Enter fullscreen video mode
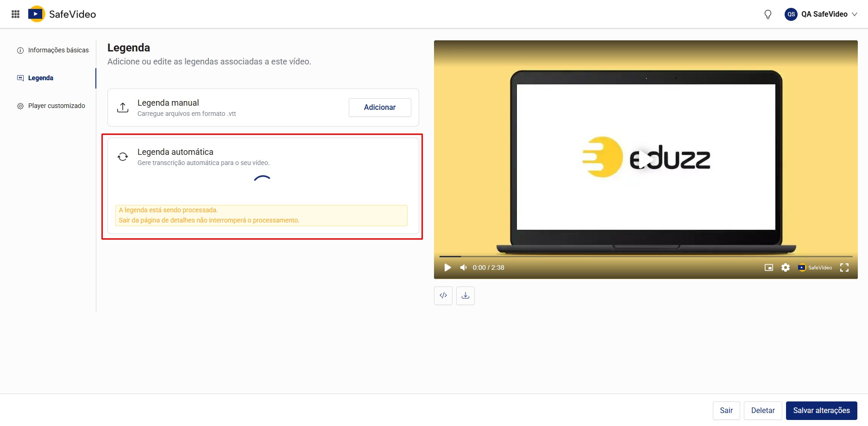868x426 pixels. tap(844, 267)
